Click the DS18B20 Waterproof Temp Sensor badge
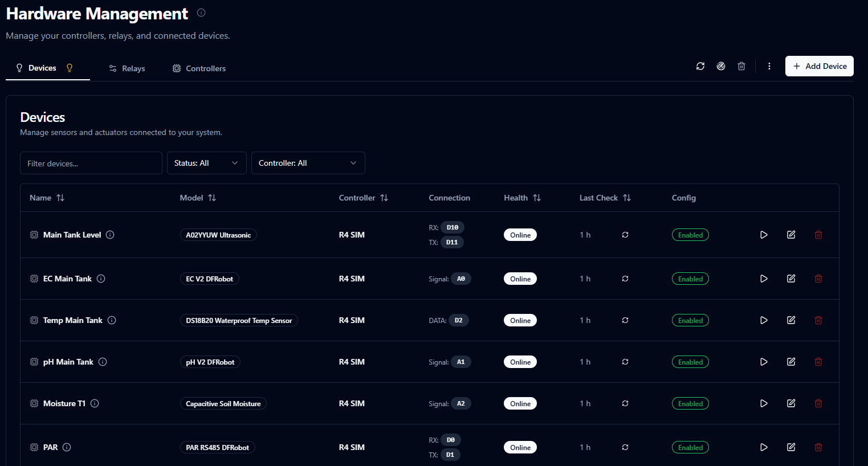The height and width of the screenshot is (466, 868). click(239, 320)
